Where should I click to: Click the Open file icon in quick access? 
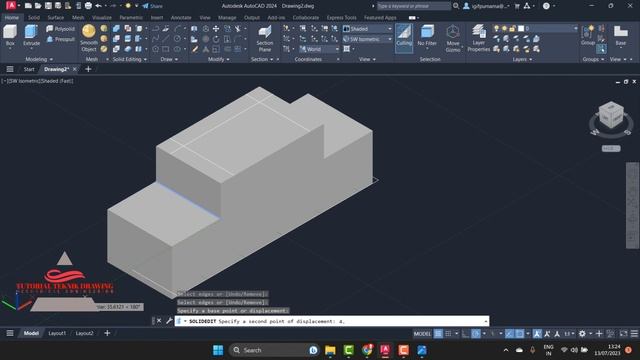tap(38, 6)
